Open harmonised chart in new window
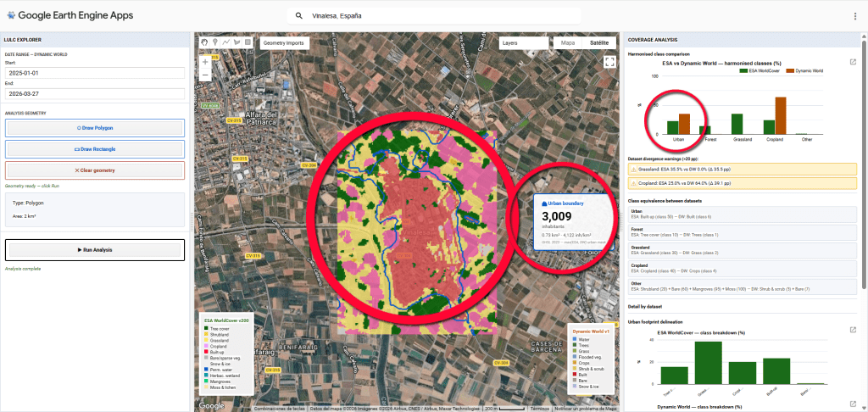 [853, 62]
